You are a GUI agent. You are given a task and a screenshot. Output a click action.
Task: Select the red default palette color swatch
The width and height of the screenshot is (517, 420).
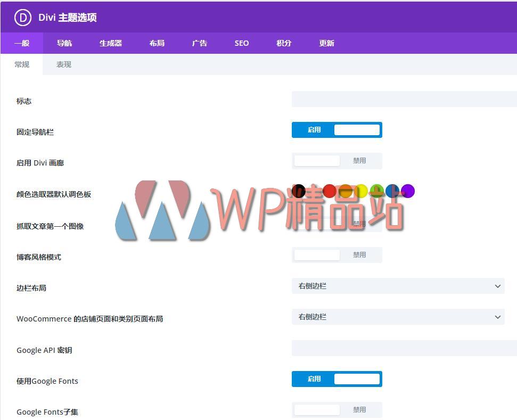click(x=329, y=191)
